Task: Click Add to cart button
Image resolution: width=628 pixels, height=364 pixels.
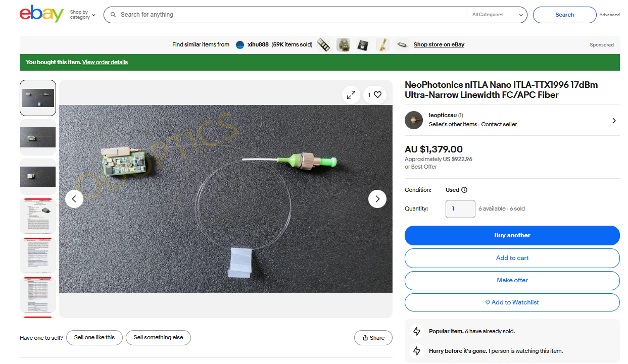Action: click(512, 258)
